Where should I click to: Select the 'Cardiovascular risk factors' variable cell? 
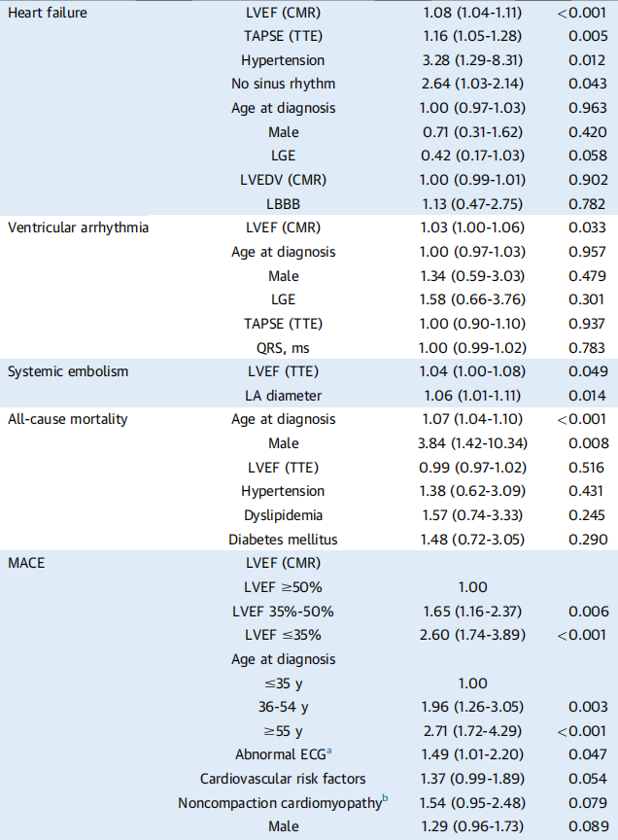click(x=284, y=779)
